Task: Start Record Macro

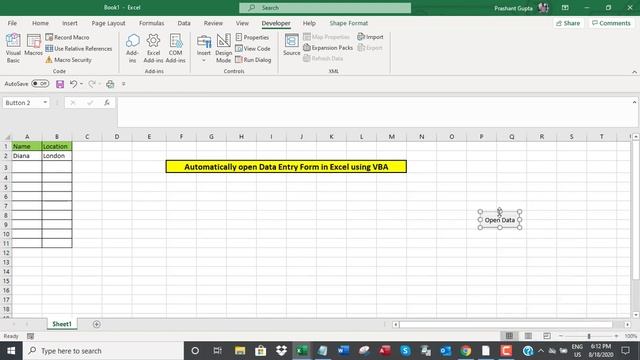Action: (67, 37)
